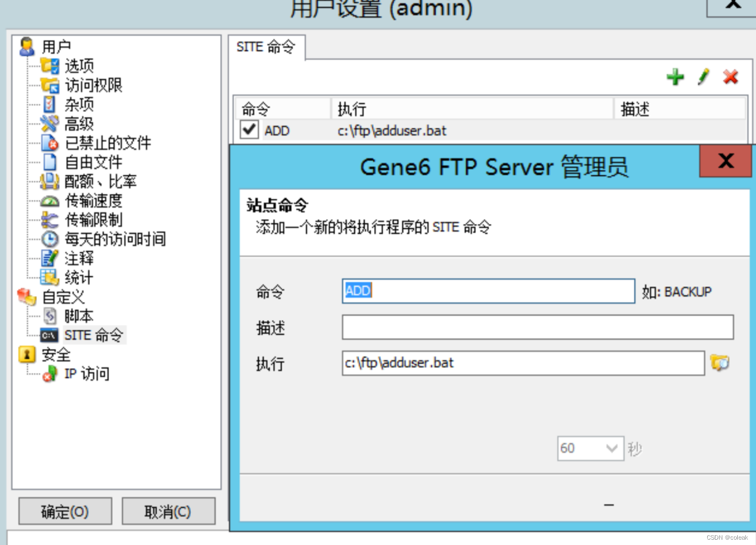The image size is (756, 545).
Task: Select 访问权限 in the user tree
Action: pos(94,85)
